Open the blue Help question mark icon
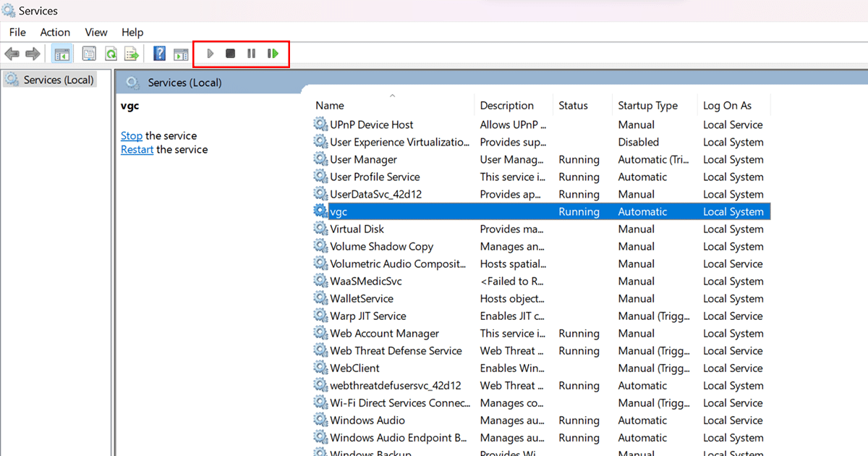 pos(160,54)
